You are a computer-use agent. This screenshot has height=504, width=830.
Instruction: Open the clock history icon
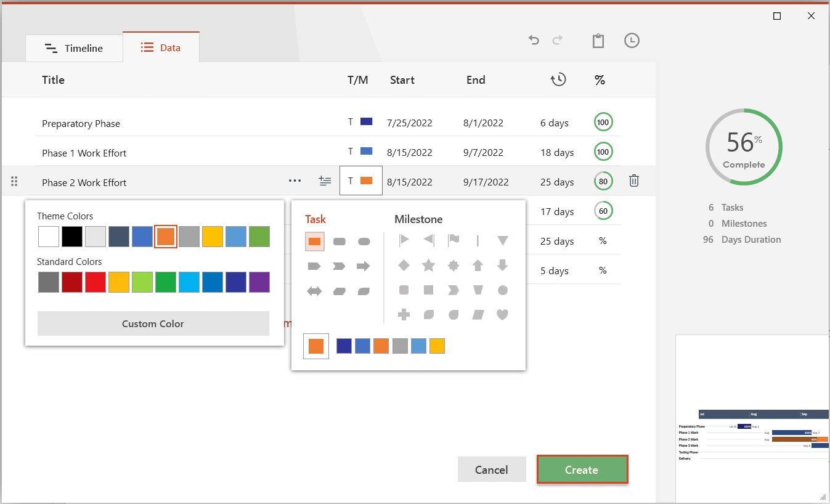coord(632,41)
